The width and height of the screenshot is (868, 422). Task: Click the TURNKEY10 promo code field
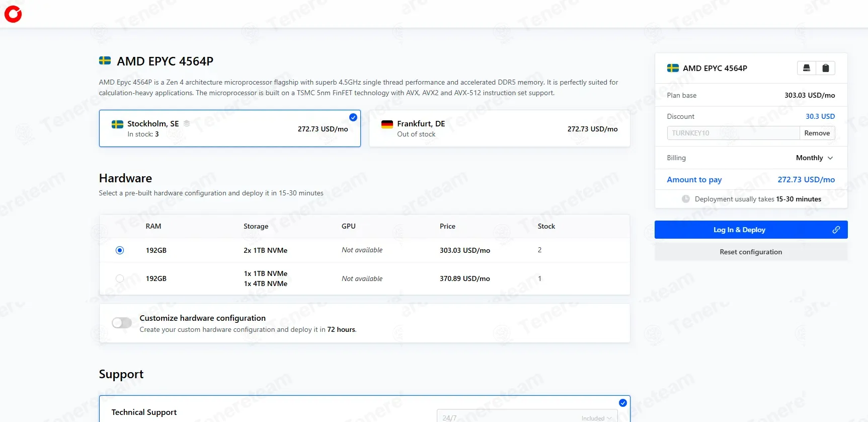733,133
